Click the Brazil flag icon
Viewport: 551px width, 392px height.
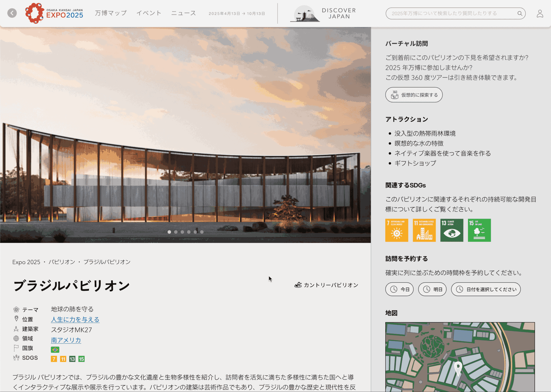(x=55, y=350)
